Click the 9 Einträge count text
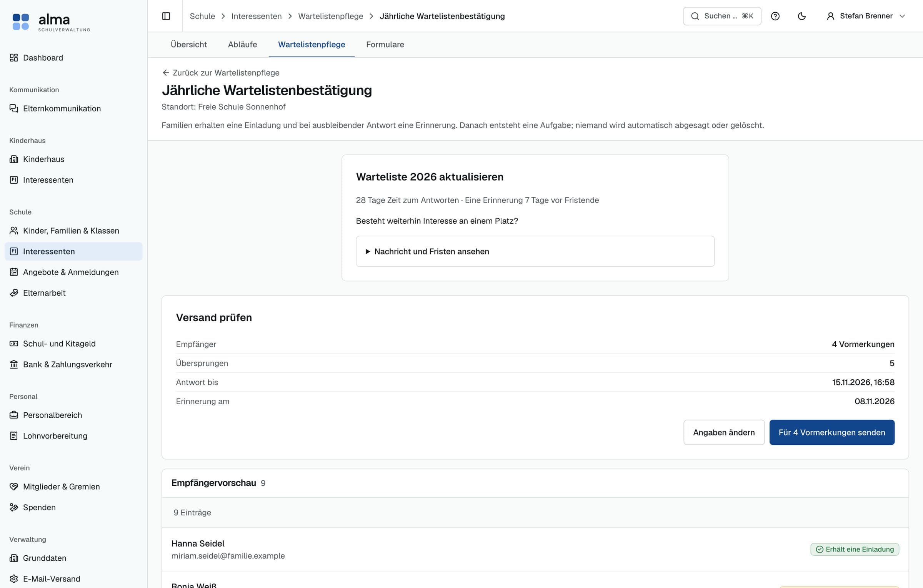The image size is (923, 588). point(192,513)
